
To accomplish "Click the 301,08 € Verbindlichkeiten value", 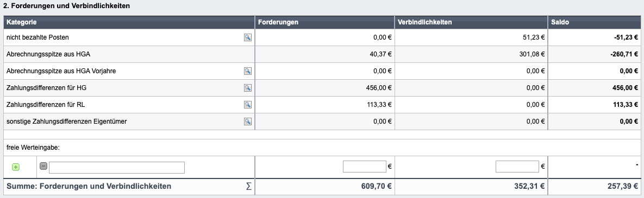I will click(532, 54).
